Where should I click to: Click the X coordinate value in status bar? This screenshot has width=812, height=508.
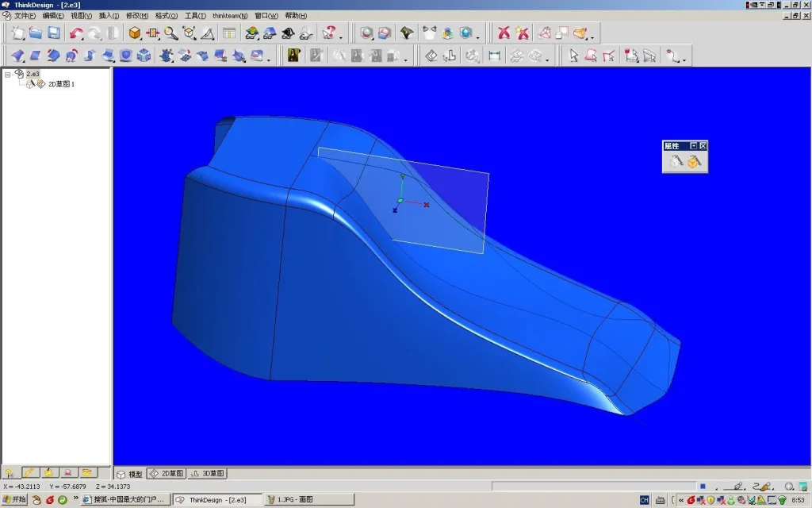[21, 487]
